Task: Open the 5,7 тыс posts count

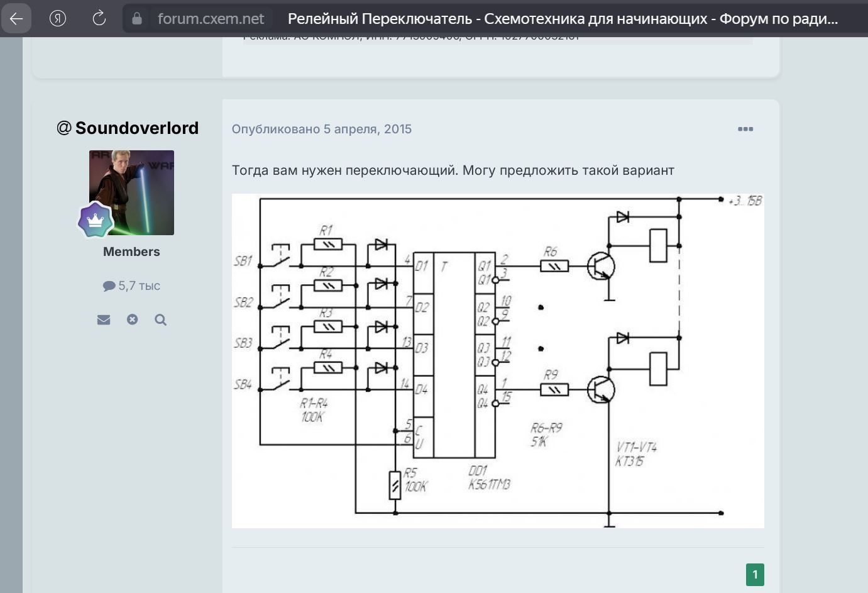Action: 131,285
